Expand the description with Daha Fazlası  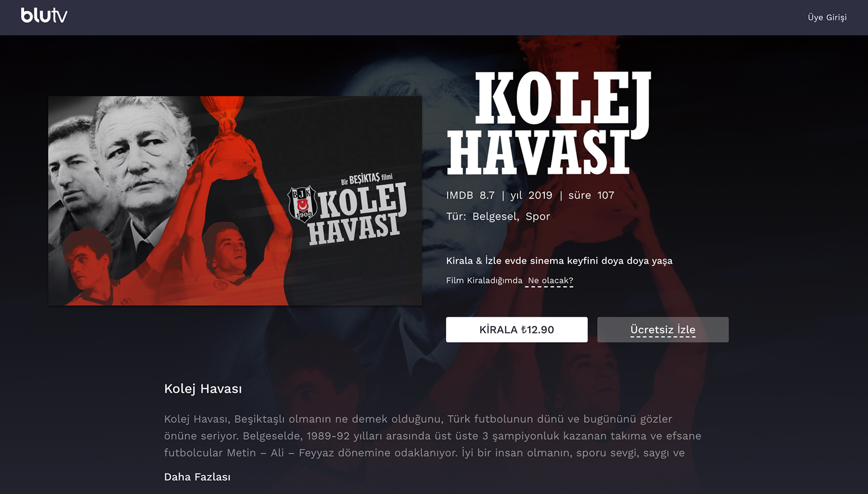coord(197,477)
